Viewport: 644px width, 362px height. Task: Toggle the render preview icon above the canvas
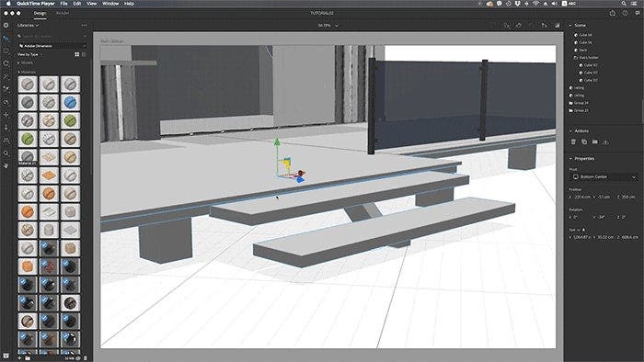(x=558, y=26)
